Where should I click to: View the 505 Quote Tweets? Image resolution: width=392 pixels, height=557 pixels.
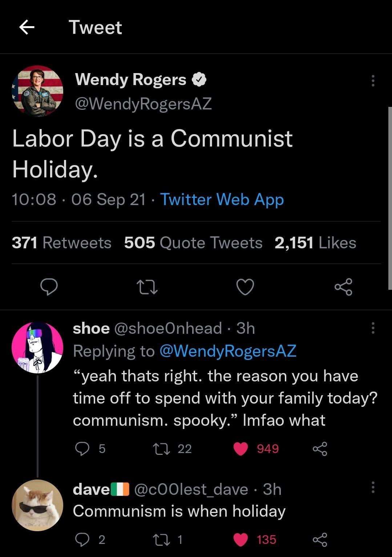pyautogui.click(x=193, y=243)
